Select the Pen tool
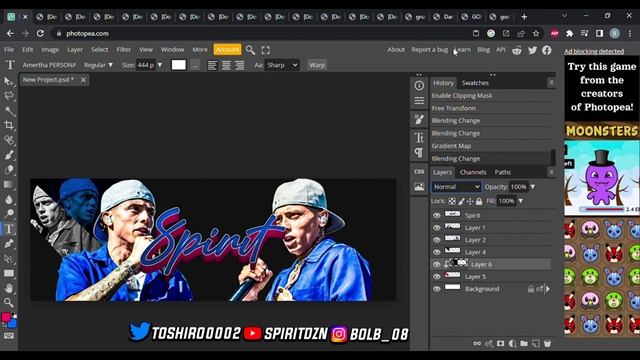Viewport: 640px width, 360px height. pyautogui.click(x=9, y=244)
